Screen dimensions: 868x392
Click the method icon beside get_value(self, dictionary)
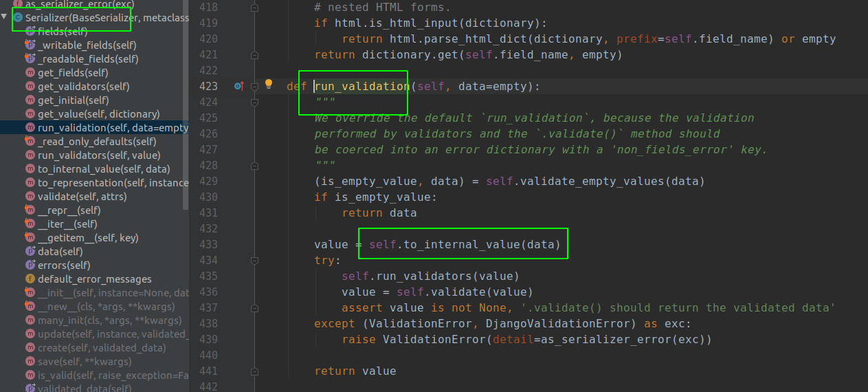[30, 114]
